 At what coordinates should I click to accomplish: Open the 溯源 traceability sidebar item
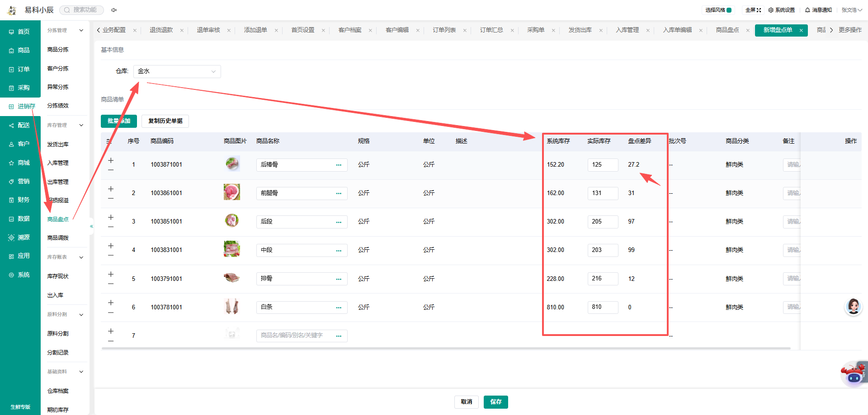[20, 237]
